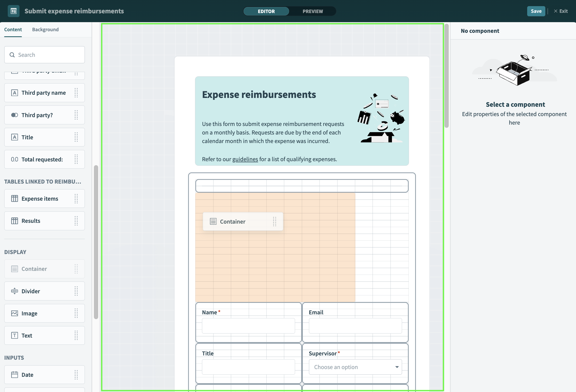Click the Title field icon in sidebar
The height and width of the screenshot is (392, 576).
(x=15, y=137)
